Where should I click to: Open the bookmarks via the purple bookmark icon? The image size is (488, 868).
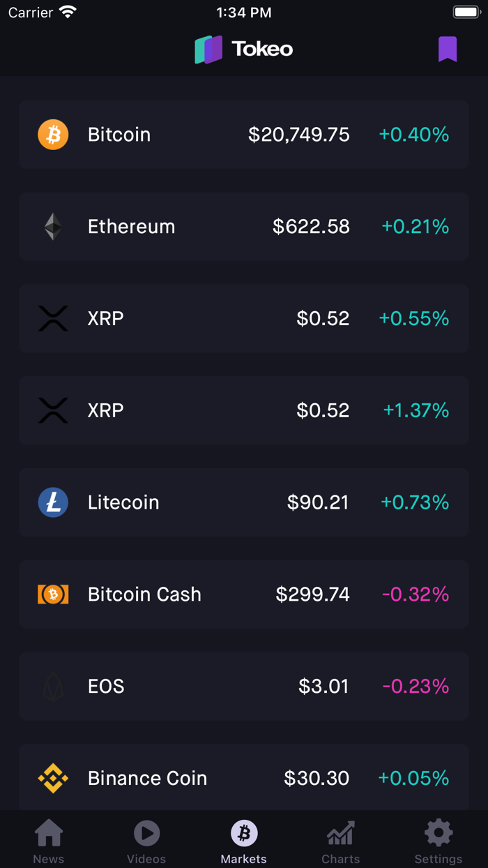(x=447, y=49)
